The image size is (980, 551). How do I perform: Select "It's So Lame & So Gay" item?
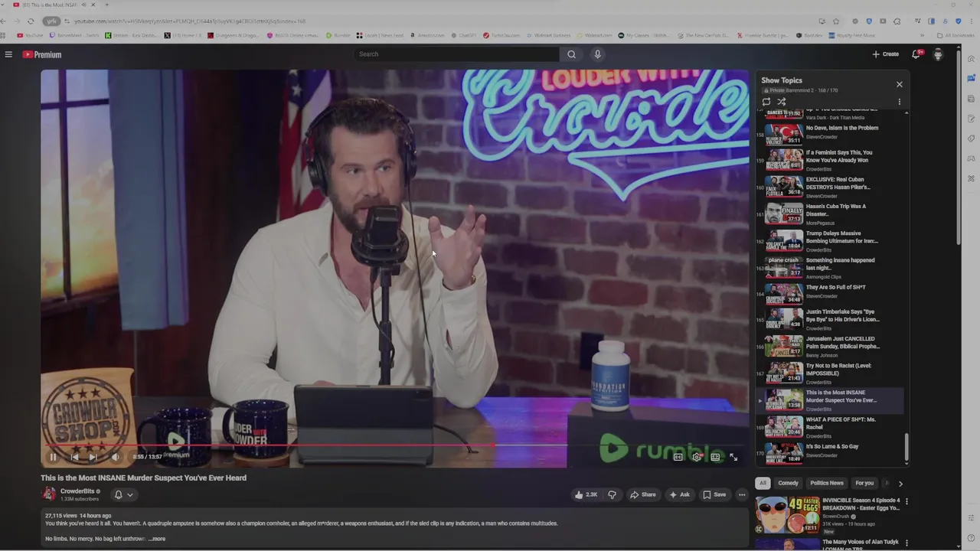[x=830, y=453]
